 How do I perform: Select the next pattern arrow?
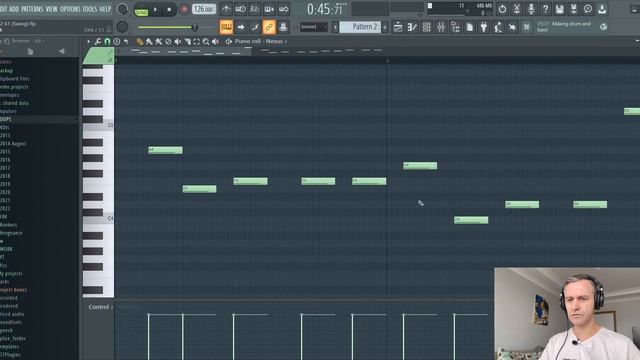coord(384,27)
